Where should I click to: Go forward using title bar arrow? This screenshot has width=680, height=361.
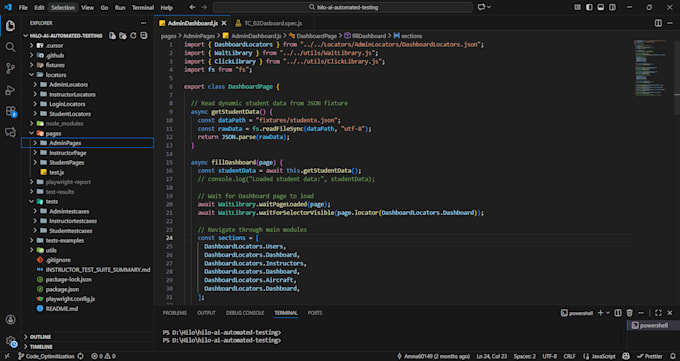[204, 7]
